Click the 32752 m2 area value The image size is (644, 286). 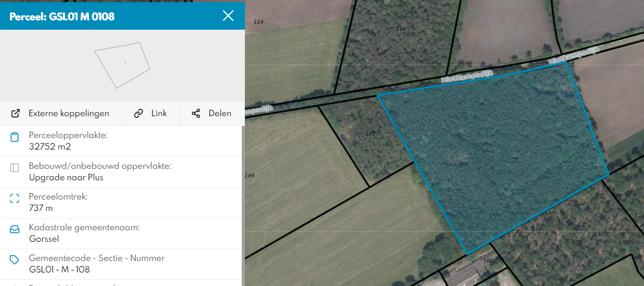[50, 146]
